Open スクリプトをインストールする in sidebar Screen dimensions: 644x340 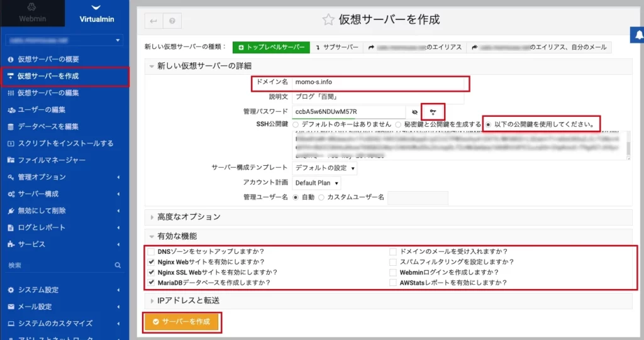65,143
